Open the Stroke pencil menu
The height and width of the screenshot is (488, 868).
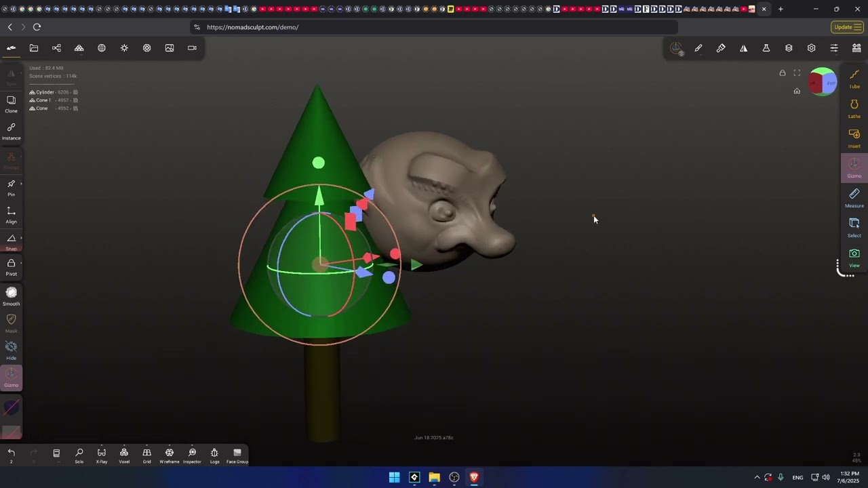[698, 48]
